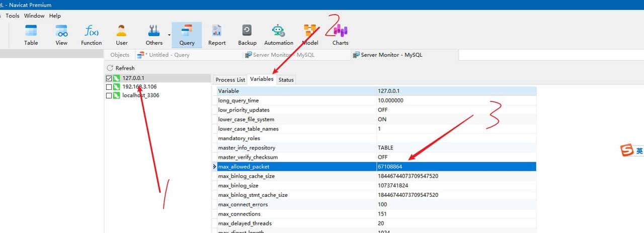Select the lower_case_file_system variable
Viewport: 644px width, 233px height.
coord(296,120)
